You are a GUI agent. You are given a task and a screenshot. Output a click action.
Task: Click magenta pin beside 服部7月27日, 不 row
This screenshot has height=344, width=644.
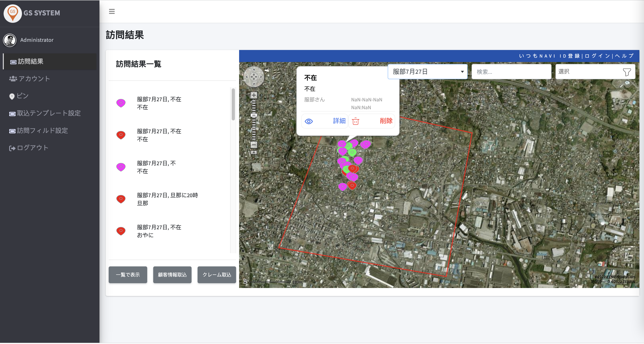[x=121, y=167]
